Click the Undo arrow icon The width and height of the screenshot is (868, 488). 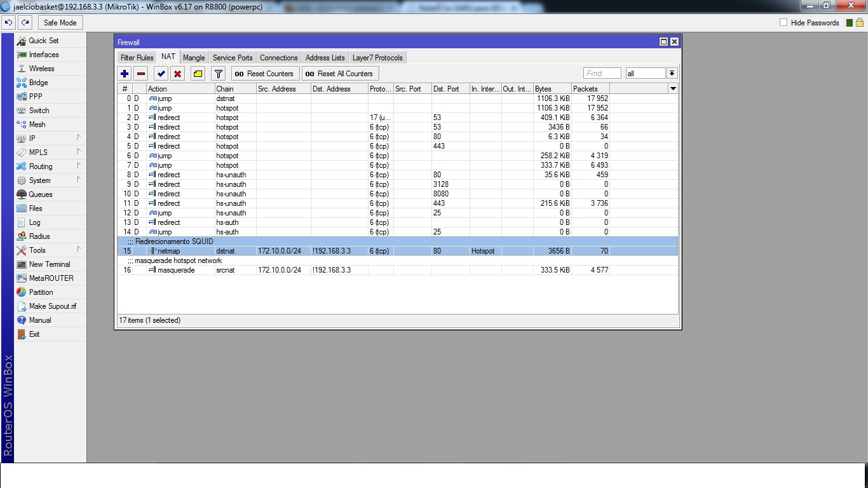8,22
